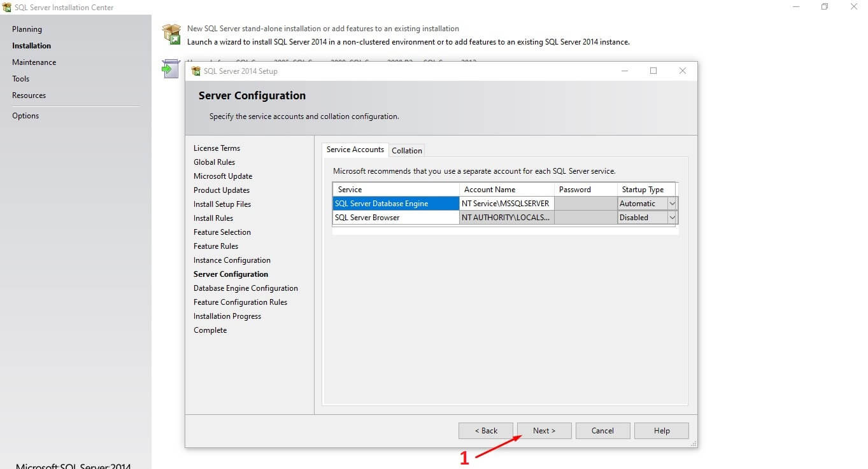Click NT Service\MSSQLSERVER account name cell
This screenshot has width=868, height=469.
(x=507, y=204)
